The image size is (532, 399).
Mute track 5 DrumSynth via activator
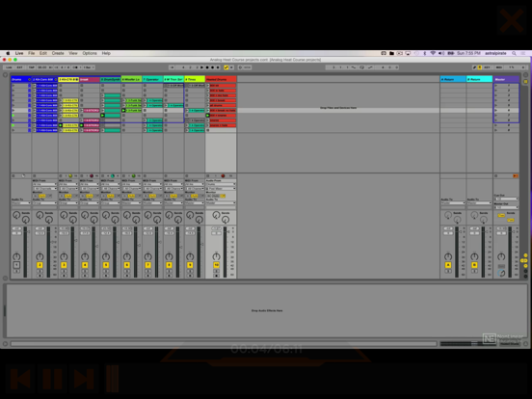point(106,265)
